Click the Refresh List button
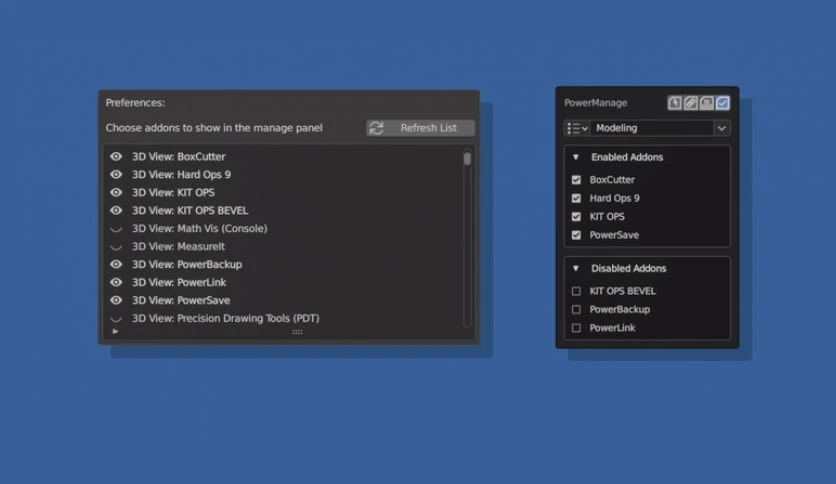 click(x=420, y=128)
